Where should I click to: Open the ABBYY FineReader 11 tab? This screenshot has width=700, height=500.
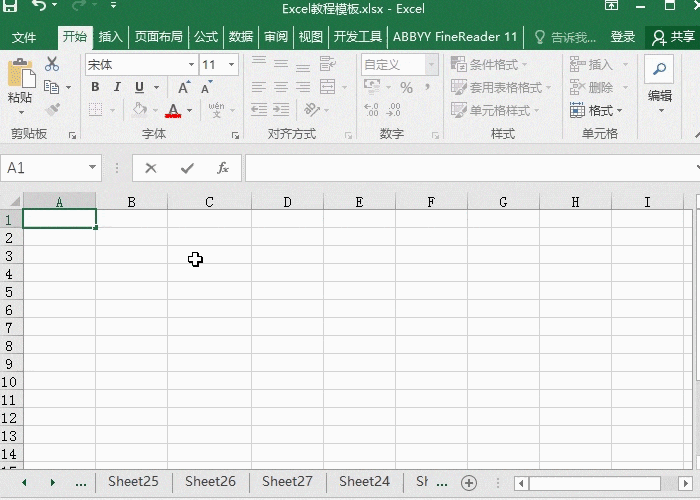[x=455, y=37]
